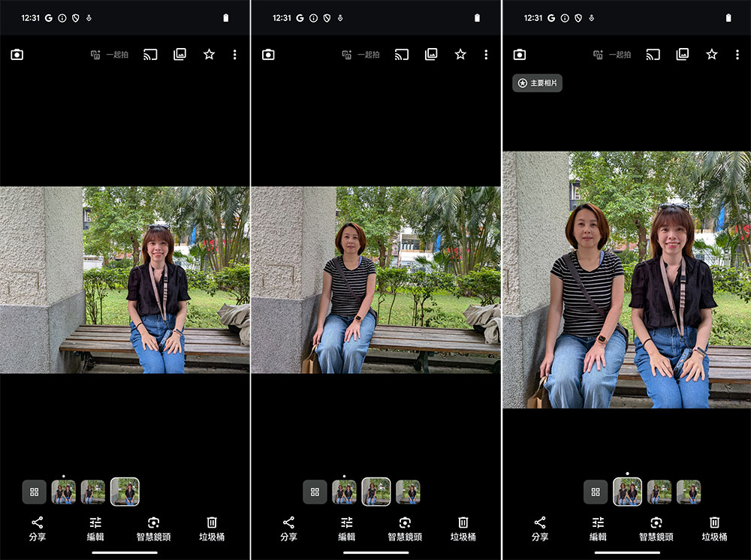Toggle the favorite star in the middle screen
The image size is (751, 560).
click(x=460, y=55)
